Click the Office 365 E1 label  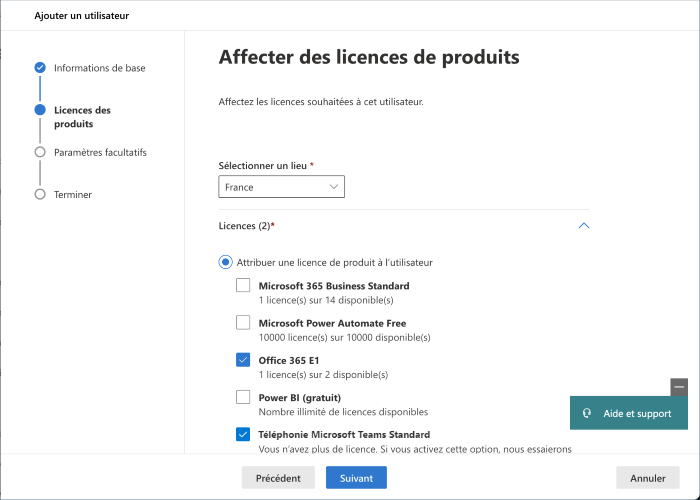[289, 360]
